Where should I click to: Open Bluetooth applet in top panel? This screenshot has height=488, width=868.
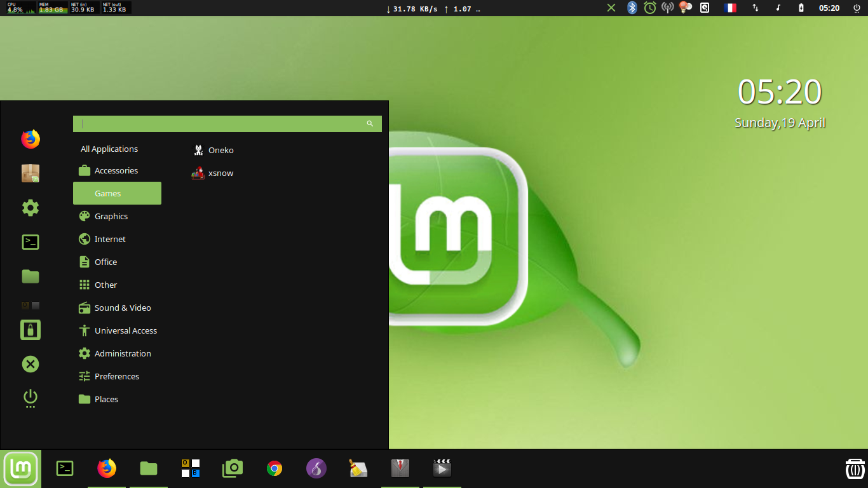point(632,8)
